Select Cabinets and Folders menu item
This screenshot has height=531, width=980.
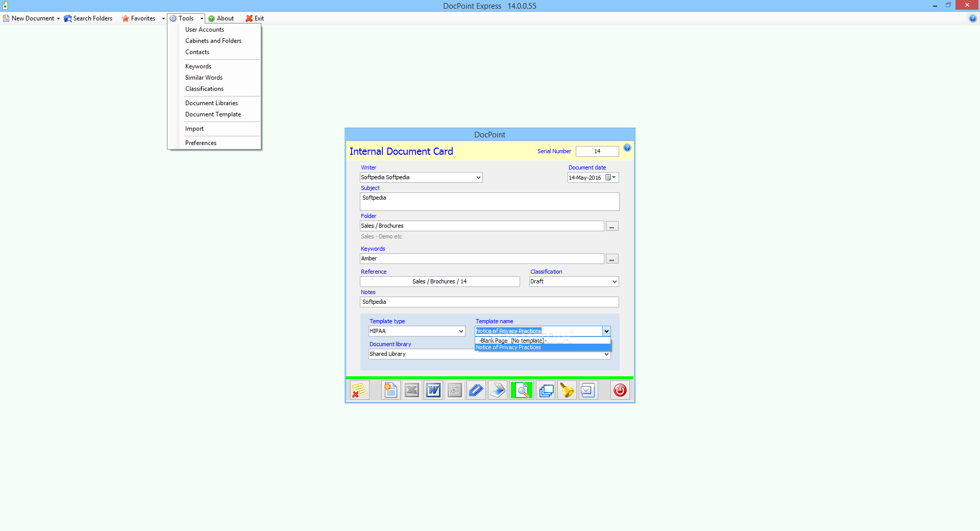213,41
